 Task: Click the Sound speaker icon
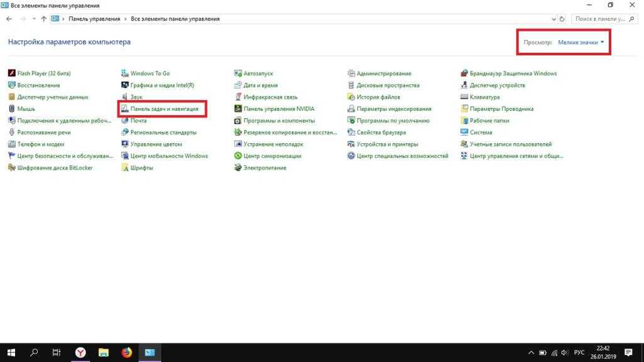pyautogui.click(x=125, y=97)
